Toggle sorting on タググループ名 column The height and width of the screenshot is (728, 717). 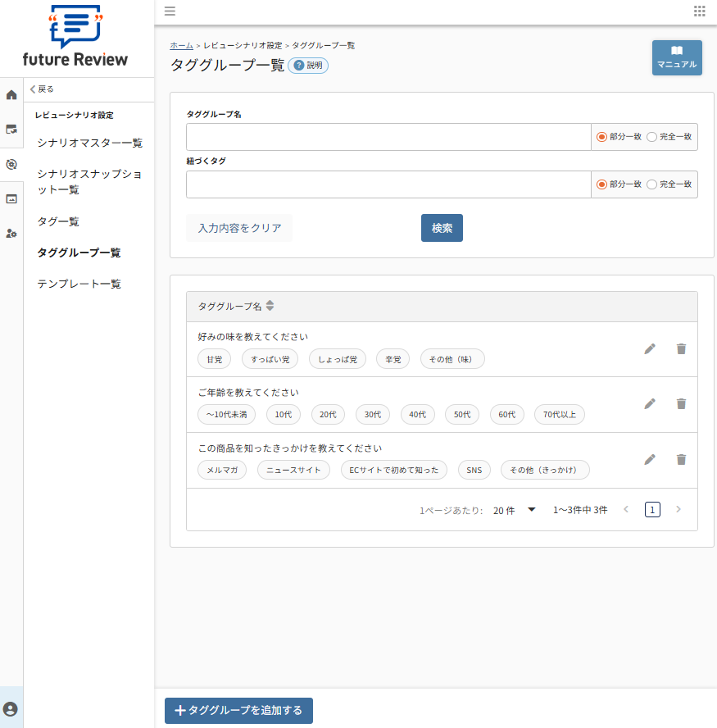point(270,305)
